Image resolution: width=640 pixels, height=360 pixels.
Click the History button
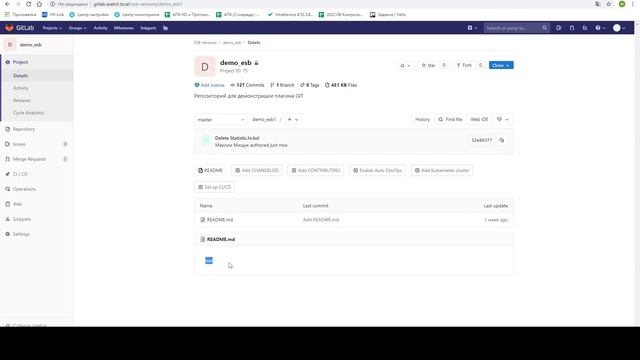[x=422, y=119]
